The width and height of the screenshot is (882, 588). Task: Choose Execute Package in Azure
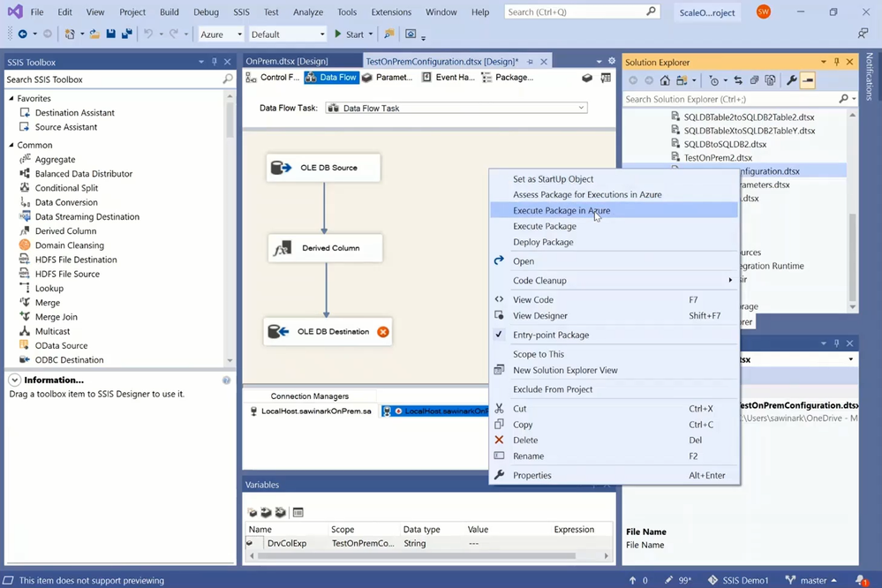pyautogui.click(x=614, y=210)
